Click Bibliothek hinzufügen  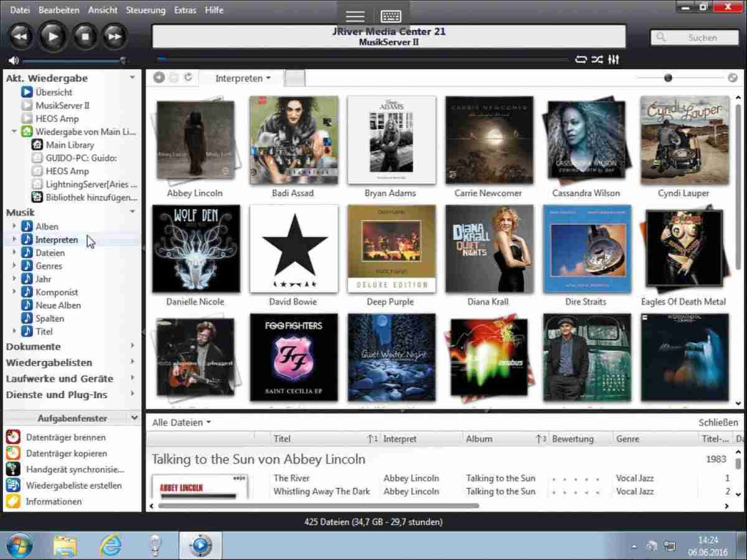pyautogui.click(x=92, y=197)
